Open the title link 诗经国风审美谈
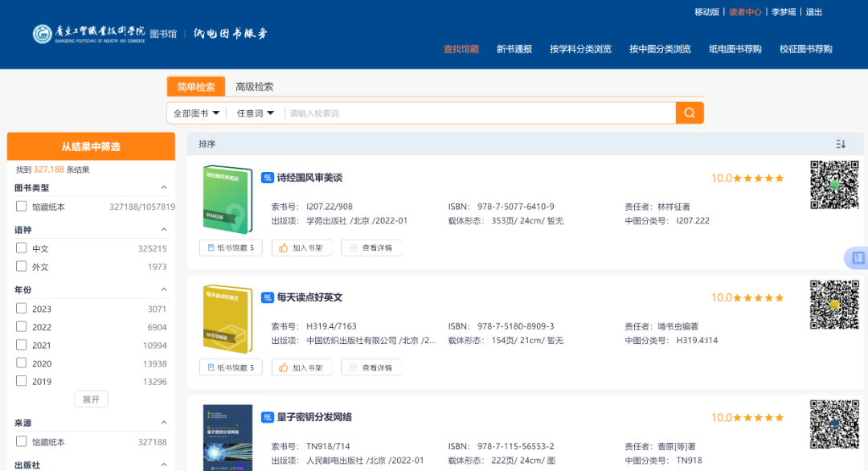The width and height of the screenshot is (868, 471). 309,178
